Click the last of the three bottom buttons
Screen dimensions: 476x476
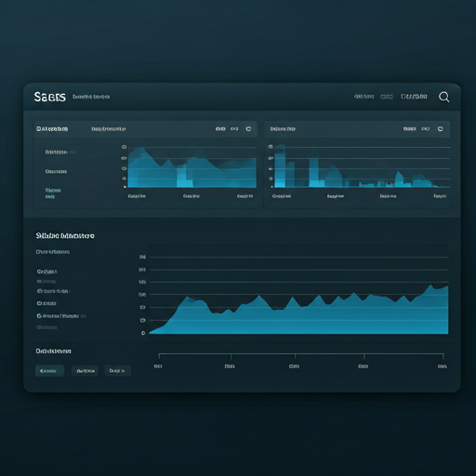[117, 371]
